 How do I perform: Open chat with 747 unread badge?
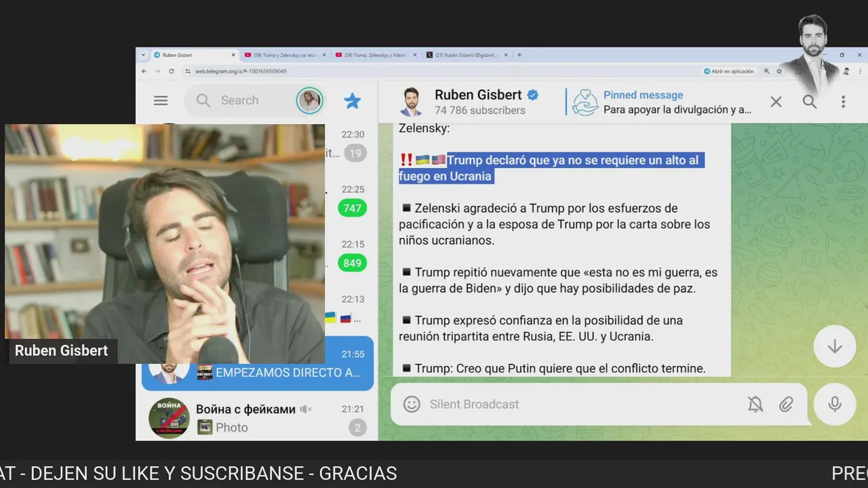coord(352,208)
